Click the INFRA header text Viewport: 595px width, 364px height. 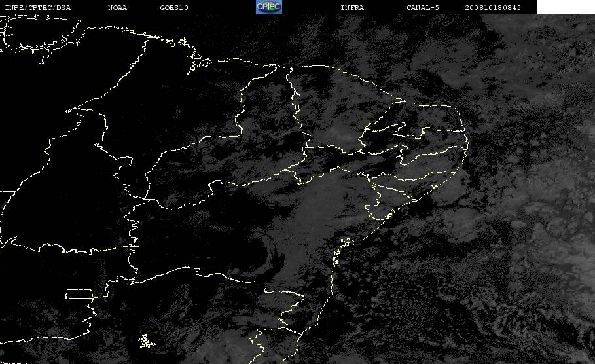click(x=352, y=7)
